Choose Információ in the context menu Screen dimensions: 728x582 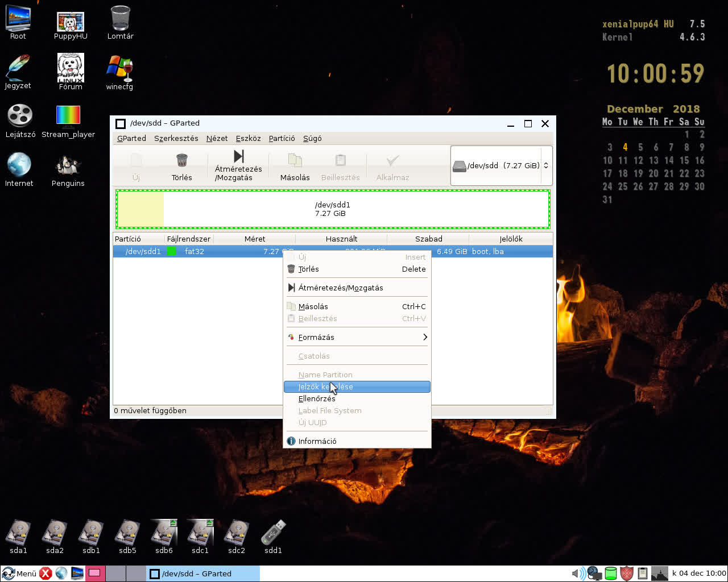coord(357,441)
